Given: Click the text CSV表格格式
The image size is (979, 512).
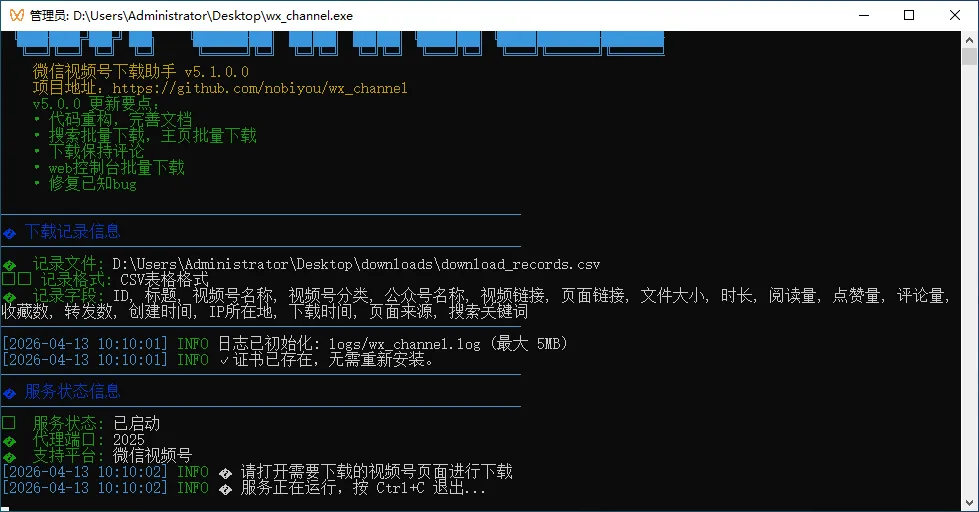Looking at the screenshot, I should coord(164,280).
